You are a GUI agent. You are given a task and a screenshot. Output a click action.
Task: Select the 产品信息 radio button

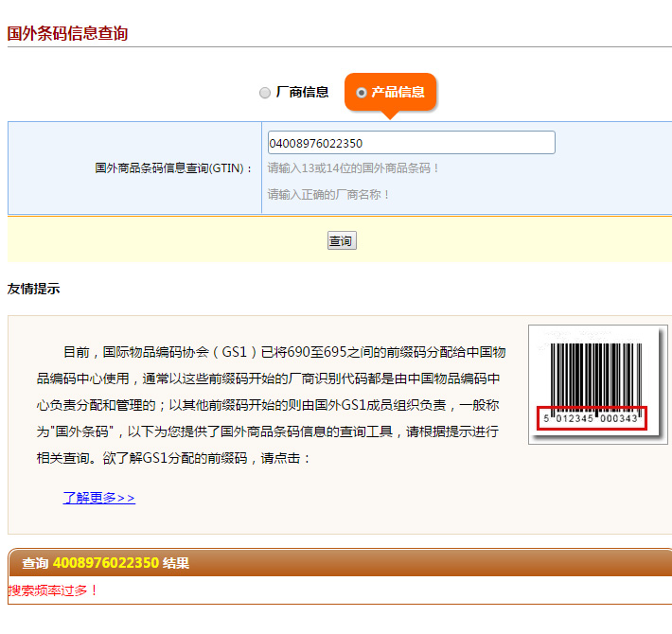click(x=362, y=93)
